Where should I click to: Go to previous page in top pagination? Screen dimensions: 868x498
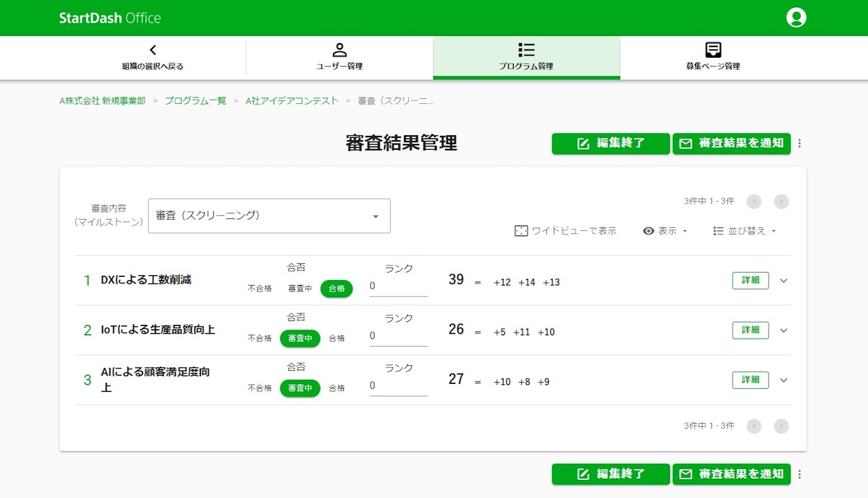click(x=754, y=201)
